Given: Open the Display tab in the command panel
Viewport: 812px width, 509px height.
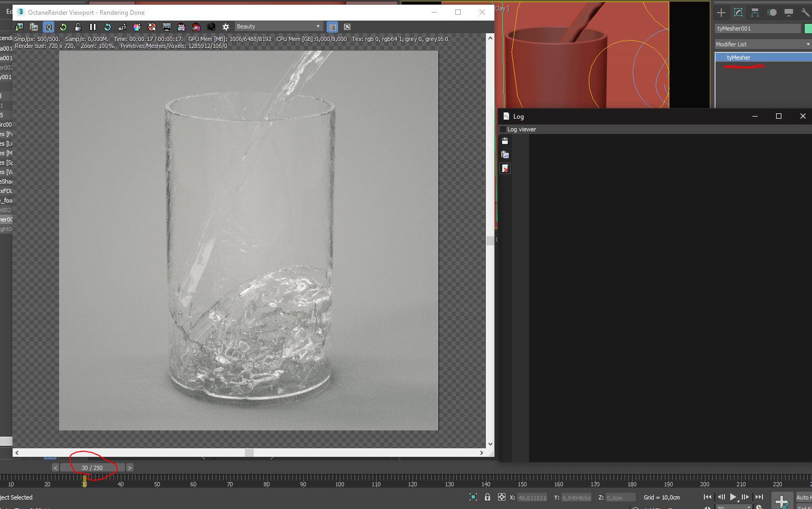Looking at the screenshot, I should (x=789, y=12).
